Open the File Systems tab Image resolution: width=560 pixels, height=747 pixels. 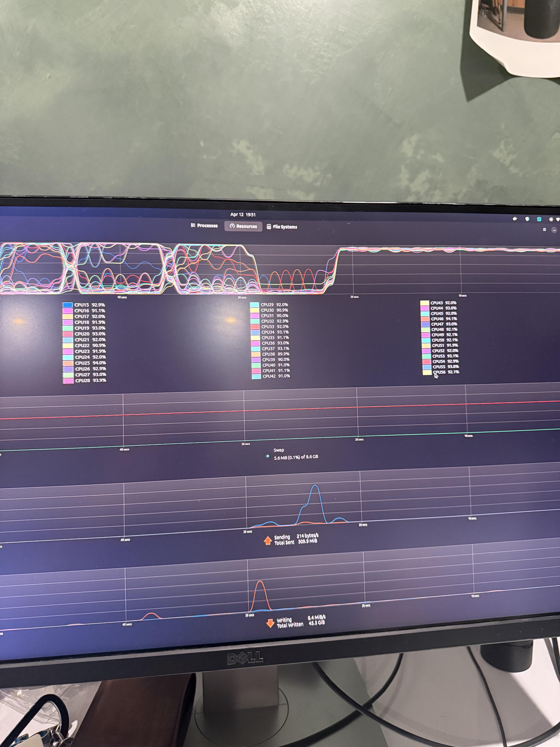[282, 227]
